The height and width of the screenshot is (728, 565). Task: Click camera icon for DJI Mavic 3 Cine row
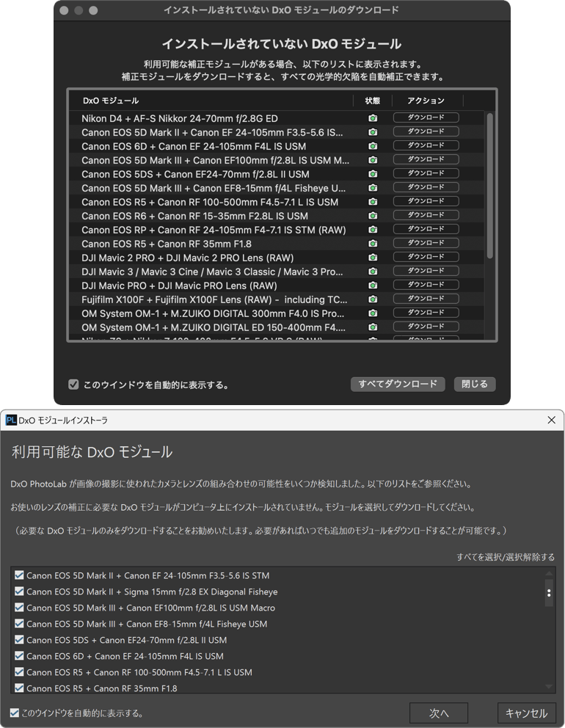click(372, 272)
